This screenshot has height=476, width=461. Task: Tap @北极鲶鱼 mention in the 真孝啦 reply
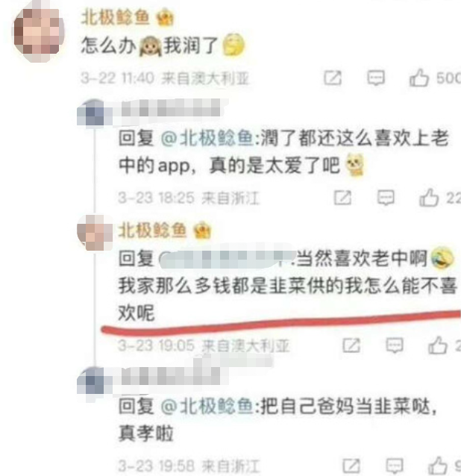pyautogui.click(x=207, y=406)
